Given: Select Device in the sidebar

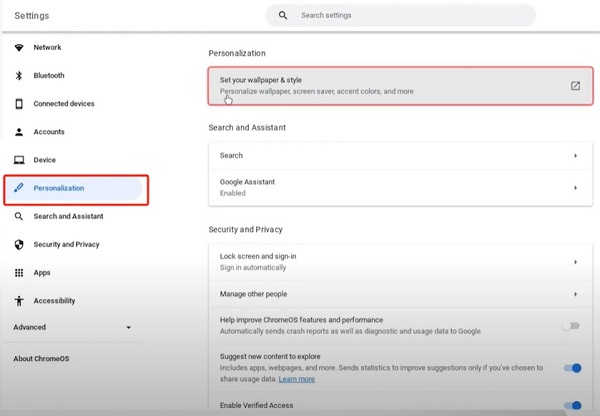Looking at the screenshot, I should tap(44, 160).
